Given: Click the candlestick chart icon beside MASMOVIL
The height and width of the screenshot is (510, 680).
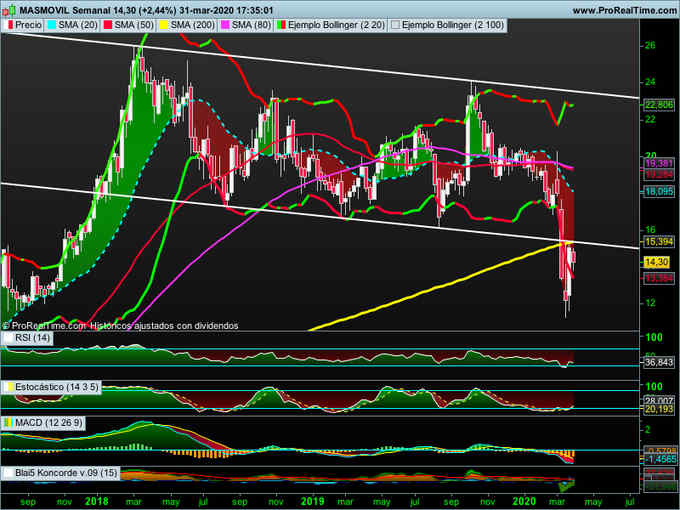Looking at the screenshot, I should [10, 10].
